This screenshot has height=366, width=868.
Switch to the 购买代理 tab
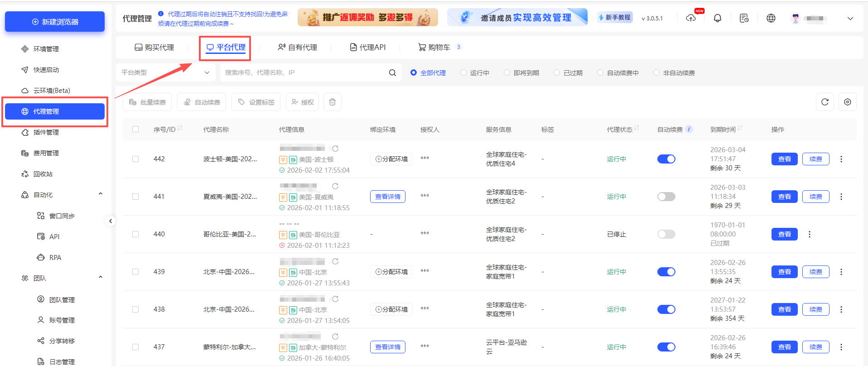click(154, 47)
